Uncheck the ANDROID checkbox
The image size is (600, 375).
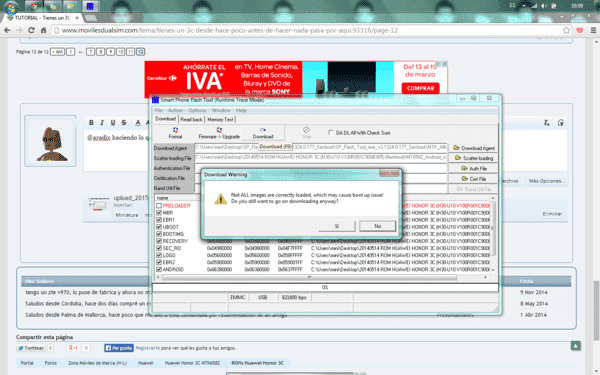(x=159, y=269)
